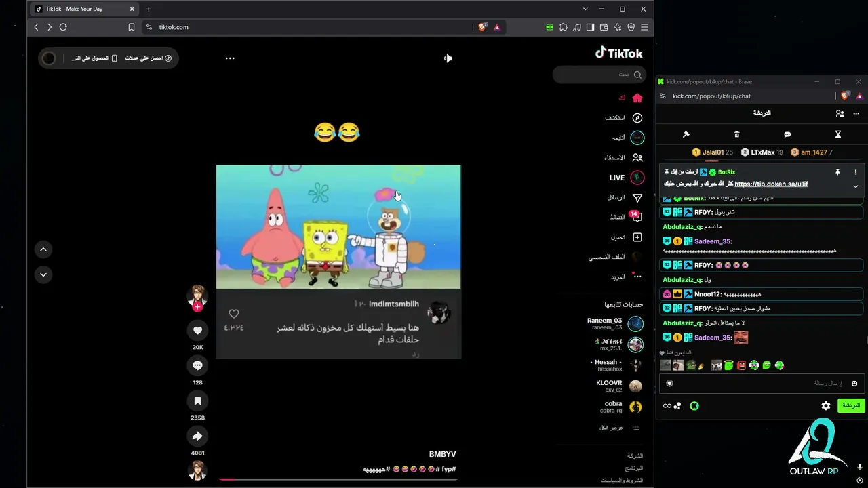The height and width of the screenshot is (488, 868).
Task: Like the SpongeBob video with the heart icon
Action: point(197,330)
